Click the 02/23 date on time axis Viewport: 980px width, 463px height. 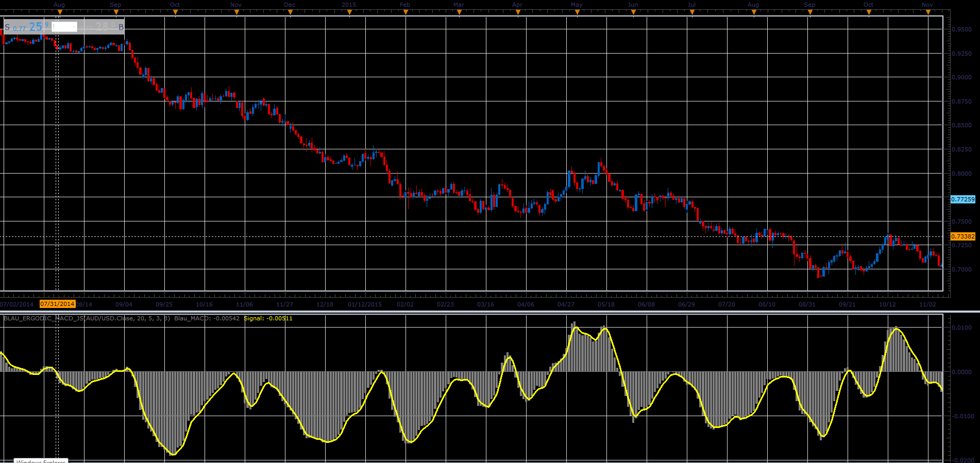(445, 304)
